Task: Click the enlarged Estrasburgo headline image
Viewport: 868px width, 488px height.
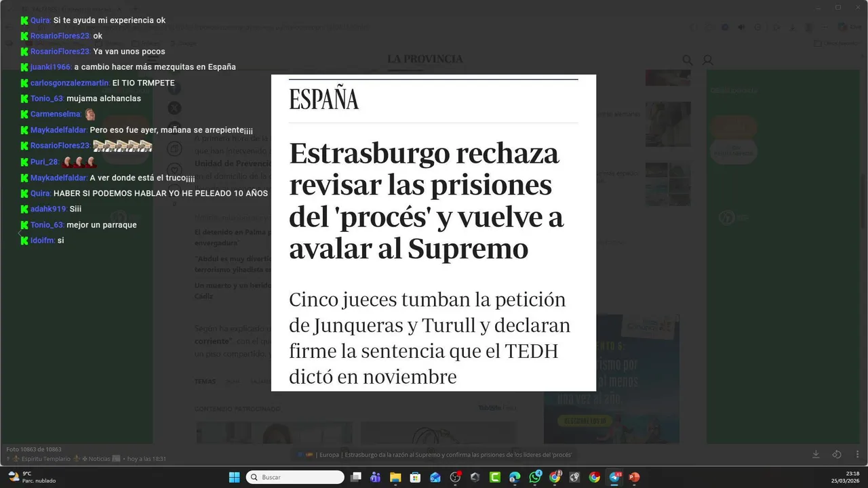Action: point(433,232)
